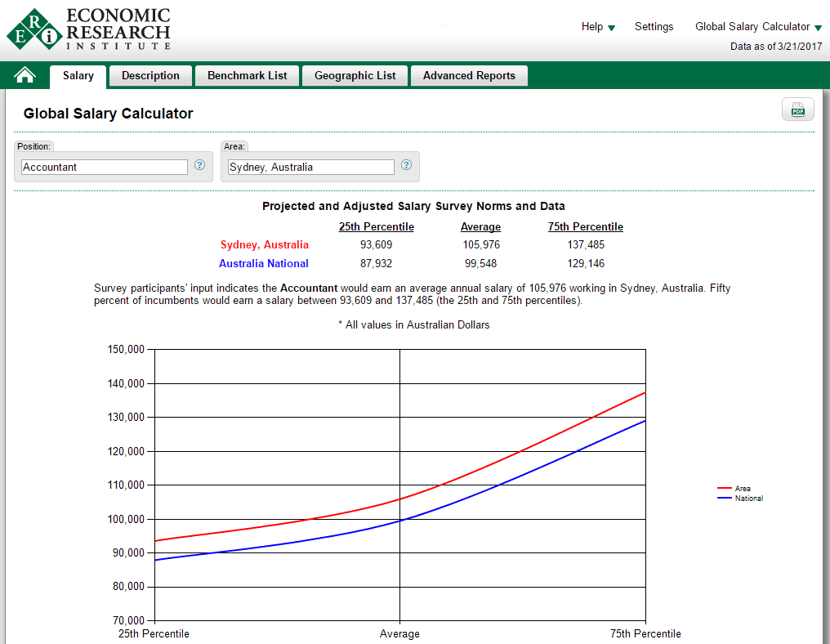The image size is (830, 644).
Task: Click the 'Data as of 3/21/2017' text
Action: pos(776,46)
